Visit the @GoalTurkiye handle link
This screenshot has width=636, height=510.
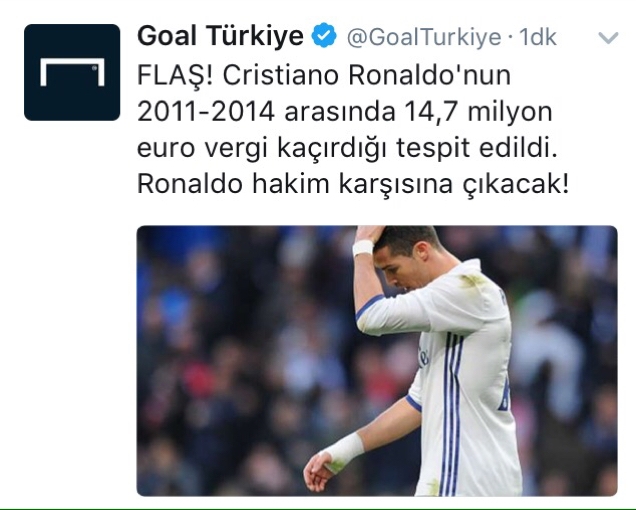click(424, 37)
